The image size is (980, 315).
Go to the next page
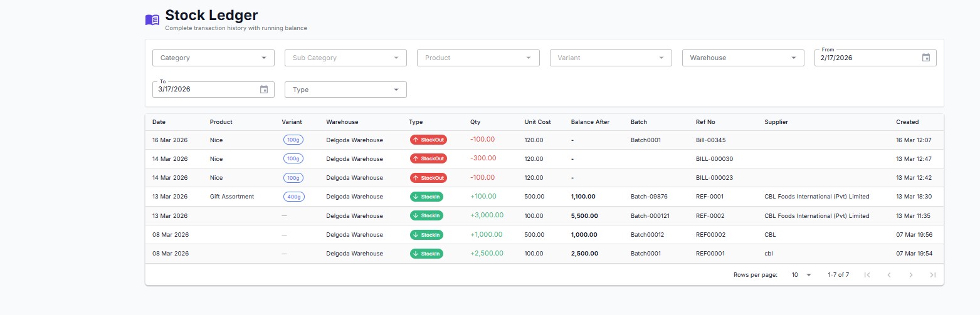point(911,275)
